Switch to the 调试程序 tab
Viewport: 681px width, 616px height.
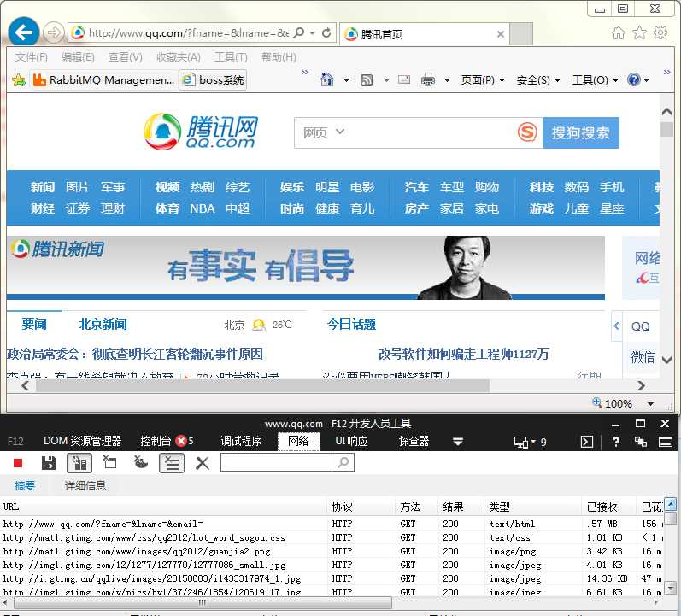click(241, 442)
